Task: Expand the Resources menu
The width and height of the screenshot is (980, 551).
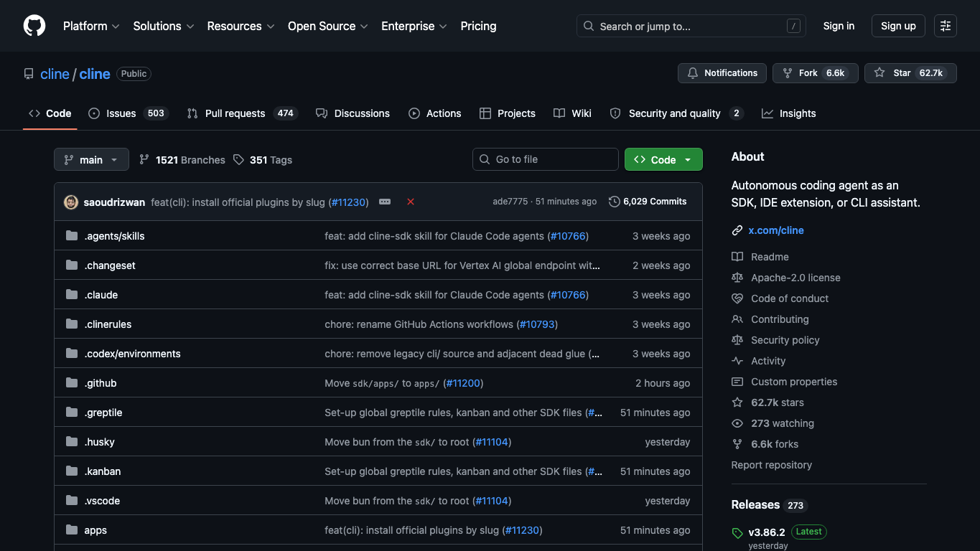Action: (x=241, y=26)
